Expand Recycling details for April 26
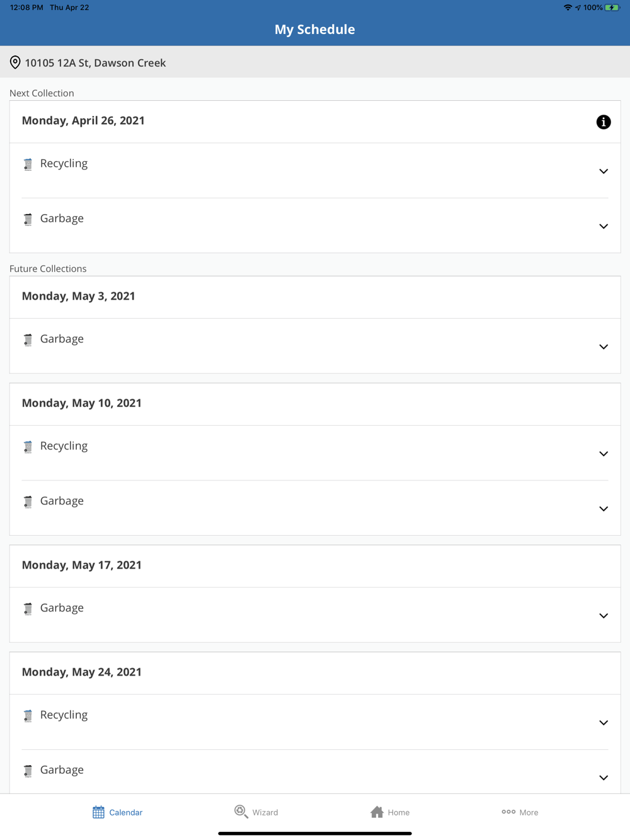The width and height of the screenshot is (630, 840). [x=603, y=171]
